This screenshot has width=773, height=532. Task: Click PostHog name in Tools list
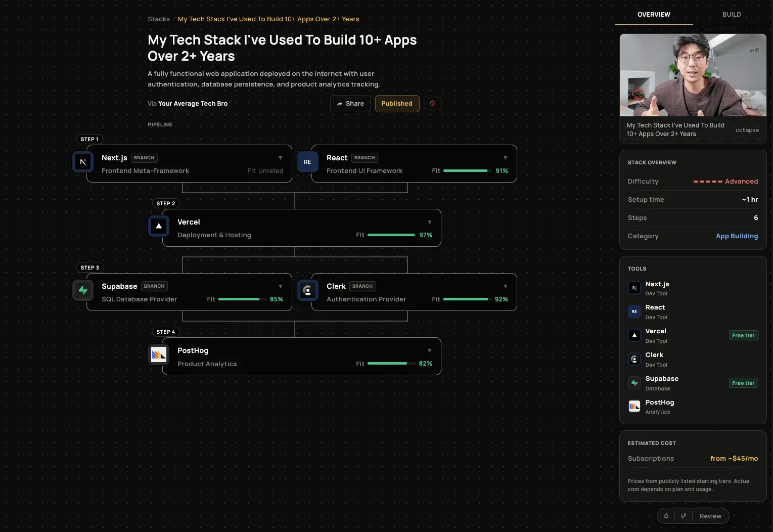click(660, 403)
